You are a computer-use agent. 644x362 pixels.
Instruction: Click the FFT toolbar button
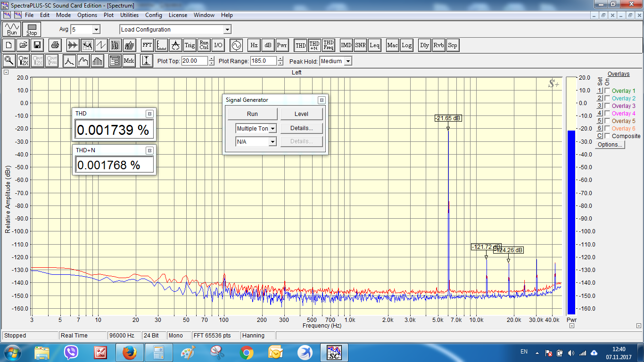click(x=147, y=45)
